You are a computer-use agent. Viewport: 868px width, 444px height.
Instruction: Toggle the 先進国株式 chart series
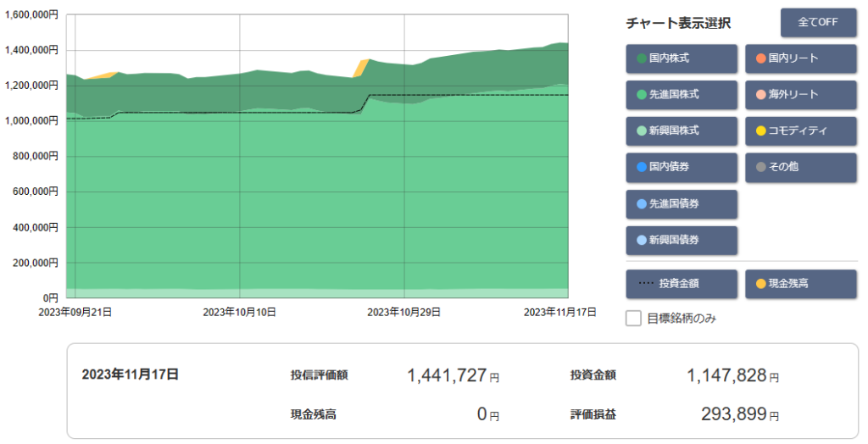[x=682, y=95]
